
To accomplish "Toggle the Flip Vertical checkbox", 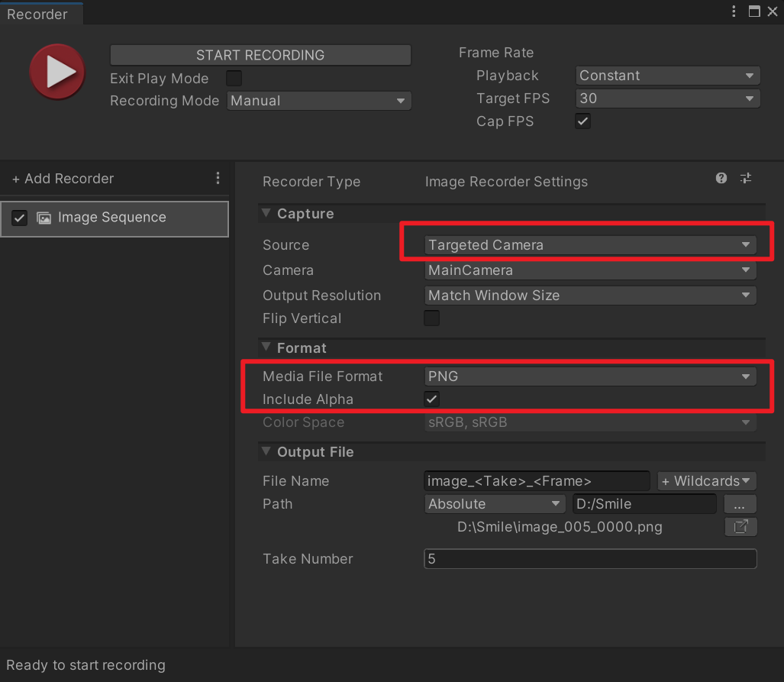I will pos(432,318).
